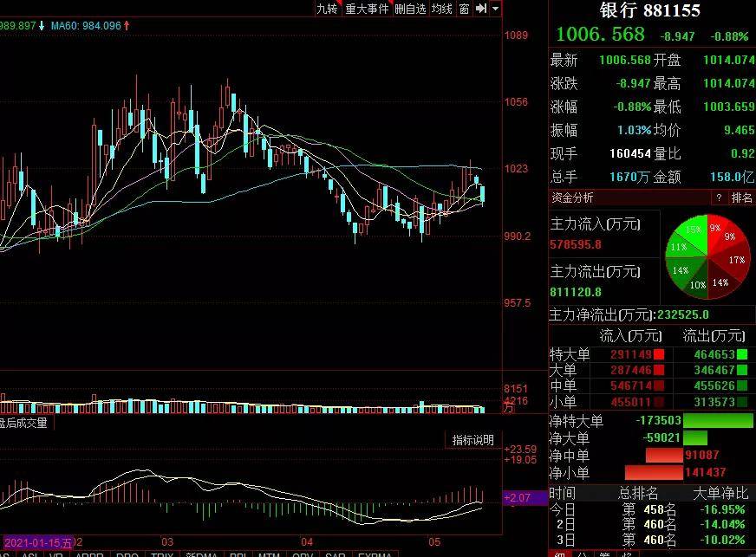Switch to the MTM indicator tab
Screen dimensions: 756x557
click(x=269, y=554)
